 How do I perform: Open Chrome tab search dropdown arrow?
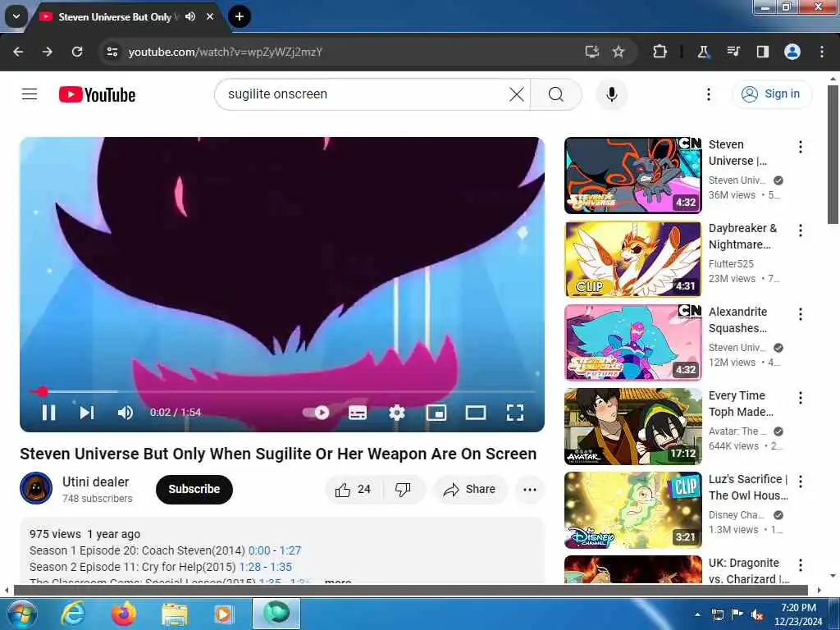[16, 16]
